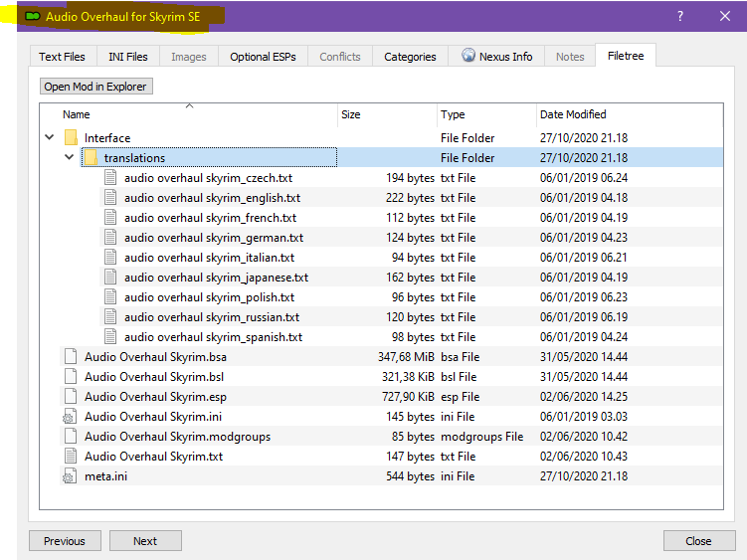
Task: Click the 347,68 MiB size value
Action: click(407, 357)
